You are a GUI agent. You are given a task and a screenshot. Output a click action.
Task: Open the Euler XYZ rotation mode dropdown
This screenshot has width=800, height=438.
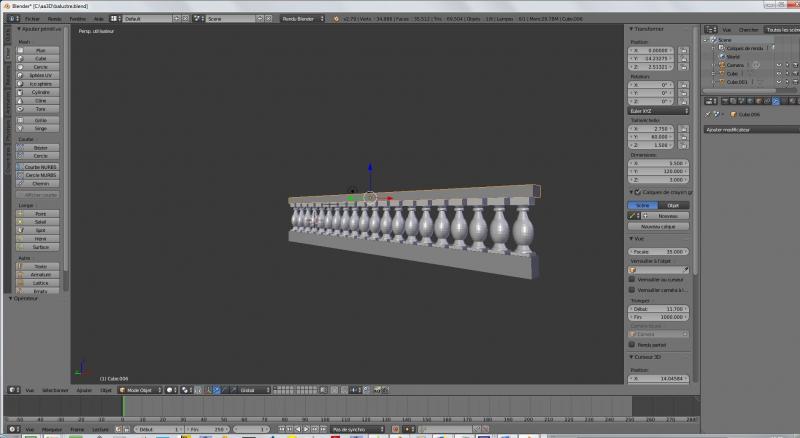coord(658,111)
